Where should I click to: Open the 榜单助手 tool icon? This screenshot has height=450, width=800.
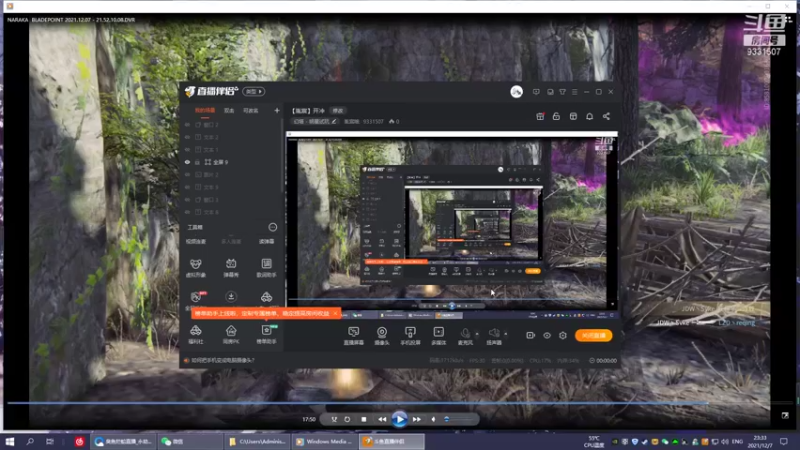click(266, 334)
